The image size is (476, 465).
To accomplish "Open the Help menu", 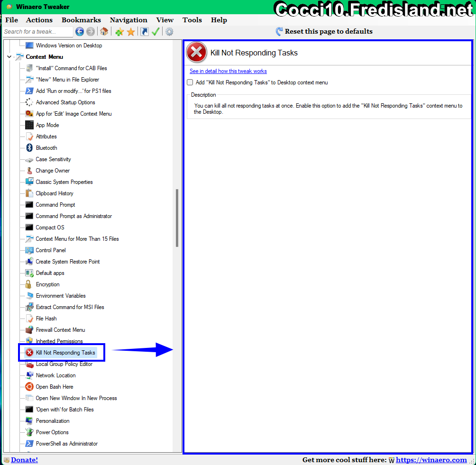I will 219,20.
